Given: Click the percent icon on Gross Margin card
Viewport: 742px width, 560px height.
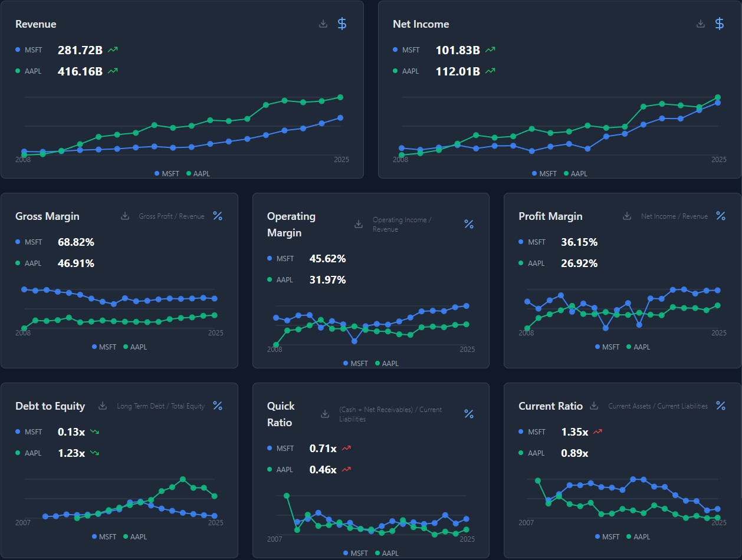Looking at the screenshot, I should click(218, 216).
